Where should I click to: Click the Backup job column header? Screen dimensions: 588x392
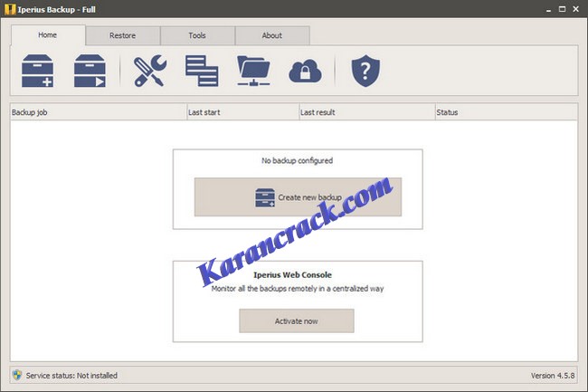(99, 112)
